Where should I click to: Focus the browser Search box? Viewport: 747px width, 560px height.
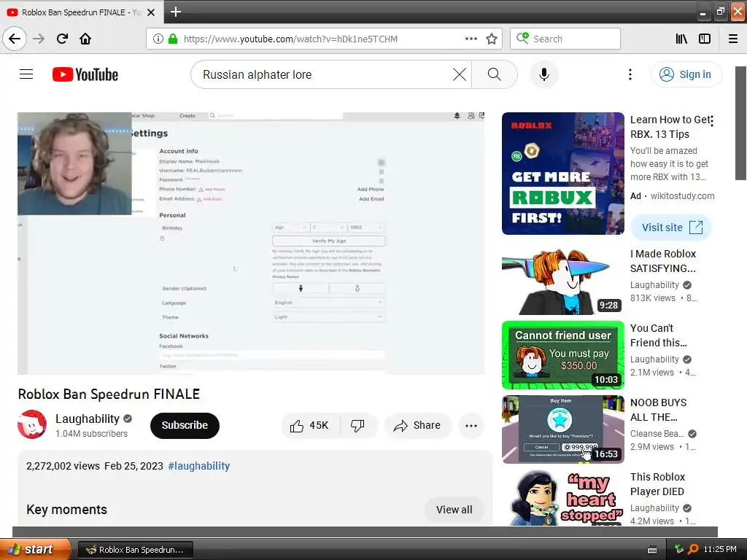pyautogui.click(x=565, y=39)
